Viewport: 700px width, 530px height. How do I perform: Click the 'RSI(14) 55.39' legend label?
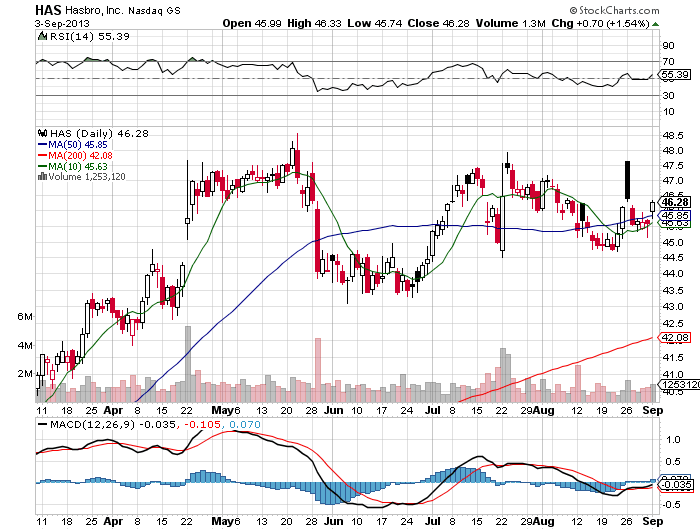(x=89, y=37)
